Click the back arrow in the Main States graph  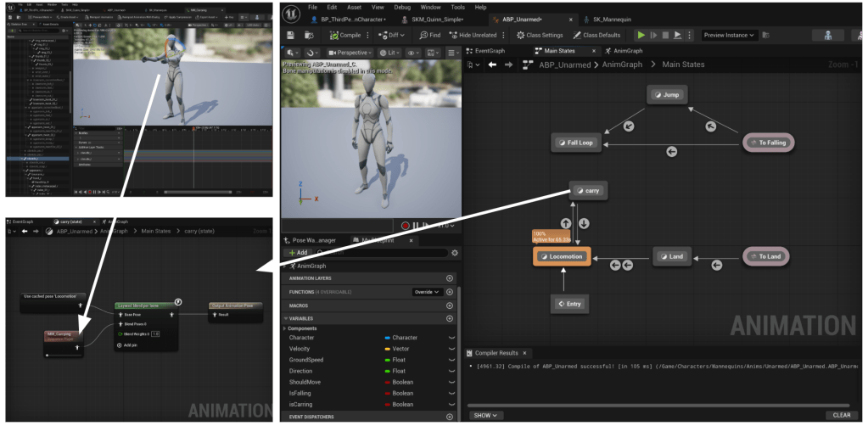(x=492, y=64)
